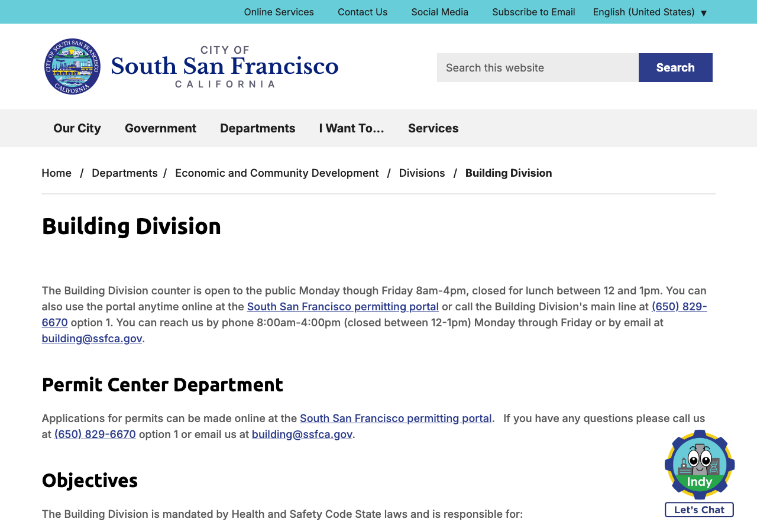Click building@ssfca.gov email in first paragraph
Screen dimensions: 757x532
92,339
